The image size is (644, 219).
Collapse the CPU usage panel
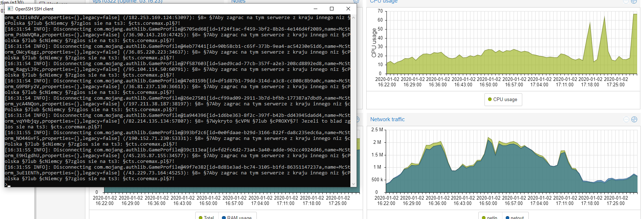(626, 1)
